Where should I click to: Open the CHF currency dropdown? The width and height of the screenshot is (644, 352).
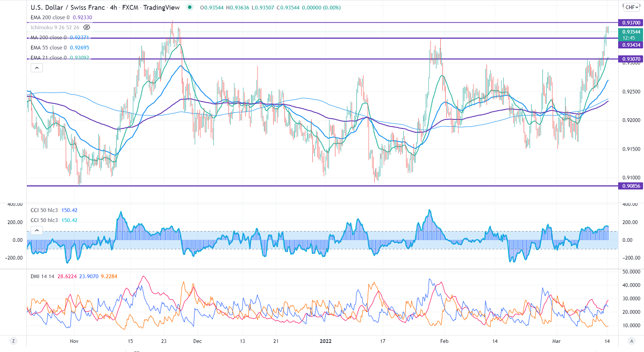[631, 7]
